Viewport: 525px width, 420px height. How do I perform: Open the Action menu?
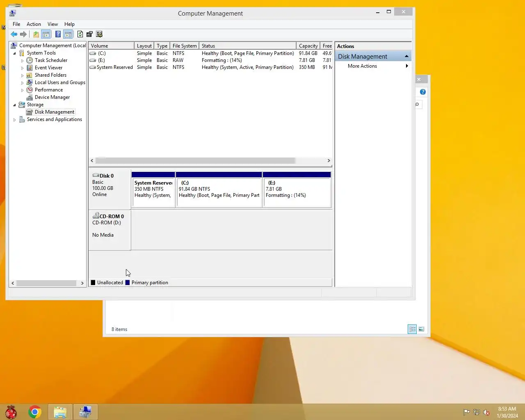34,24
